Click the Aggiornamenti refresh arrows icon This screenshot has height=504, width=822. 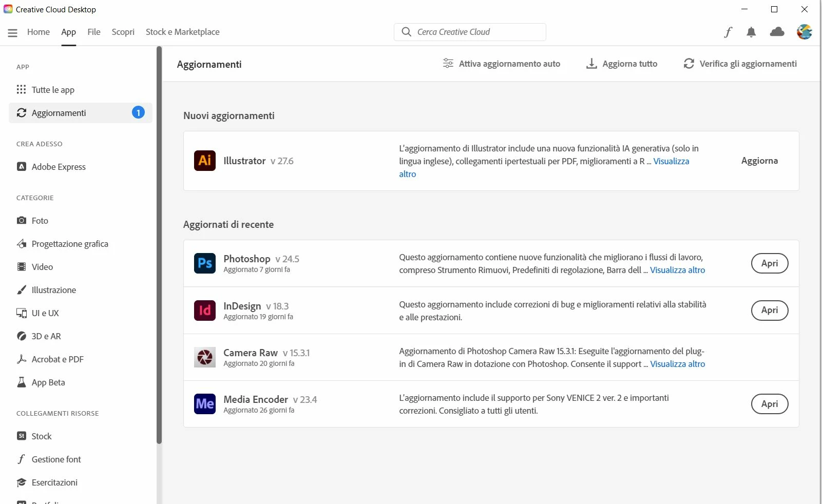[22, 113]
